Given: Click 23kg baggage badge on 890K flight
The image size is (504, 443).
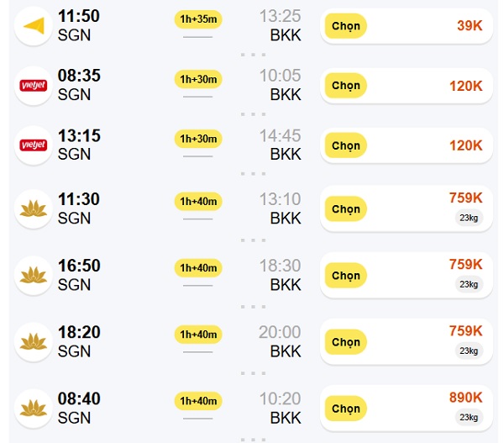Looking at the screenshot, I should tap(469, 417).
